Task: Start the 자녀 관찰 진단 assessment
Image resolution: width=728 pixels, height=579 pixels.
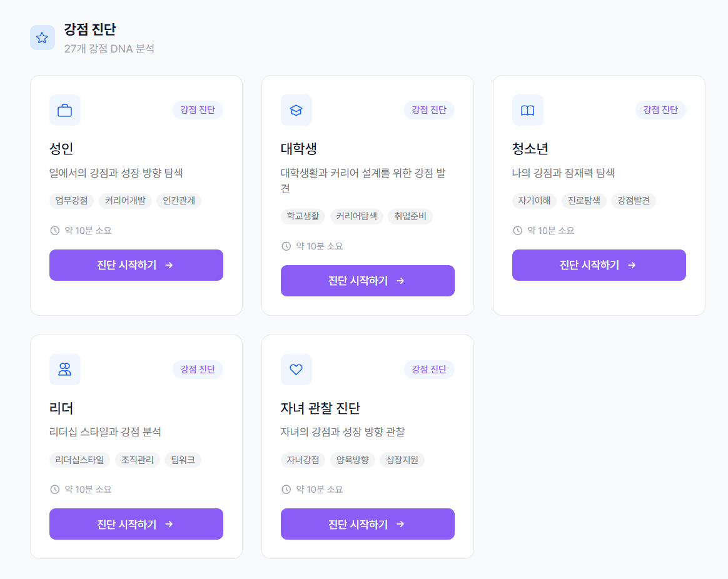Action: click(367, 524)
